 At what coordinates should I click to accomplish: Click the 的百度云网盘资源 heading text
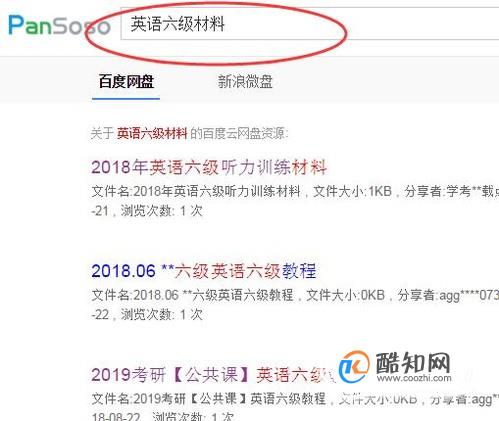tap(239, 134)
